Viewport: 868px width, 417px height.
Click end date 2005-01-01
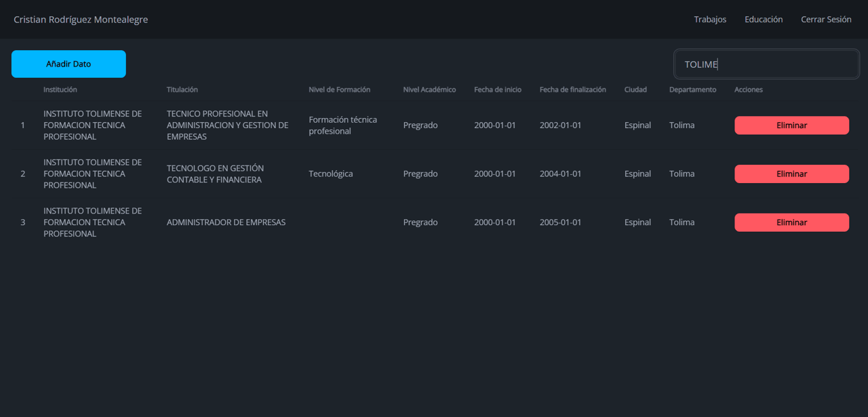tap(560, 222)
